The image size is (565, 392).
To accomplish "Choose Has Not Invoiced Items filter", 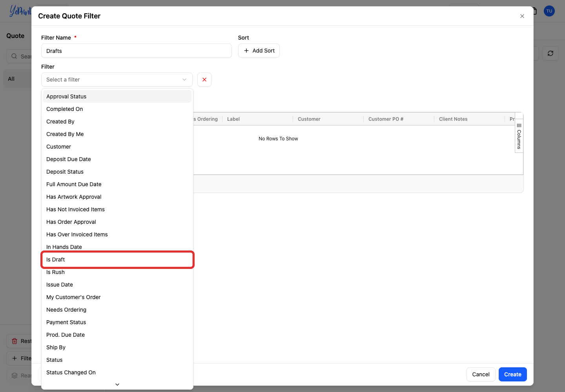I will click(x=117, y=209).
